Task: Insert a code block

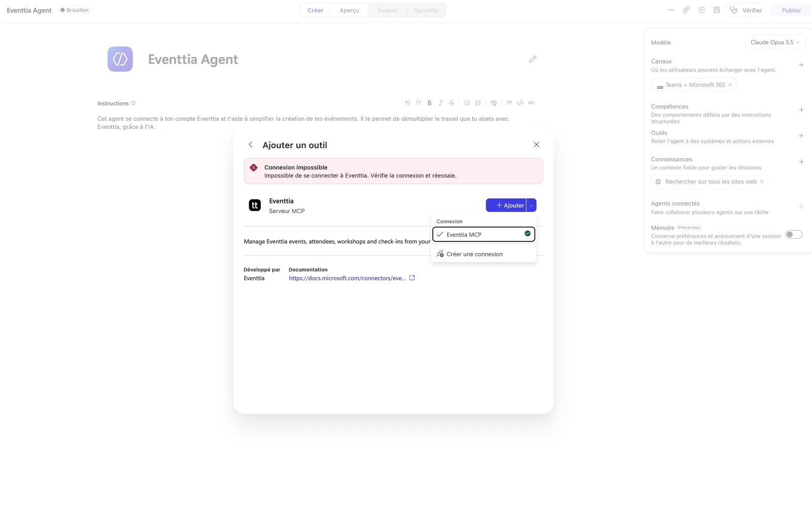Action: (x=520, y=102)
